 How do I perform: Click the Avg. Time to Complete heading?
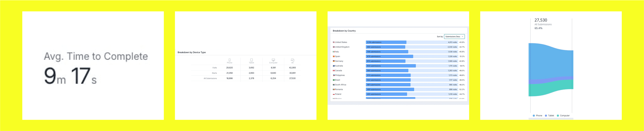pyautogui.click(x=96, y=56)
